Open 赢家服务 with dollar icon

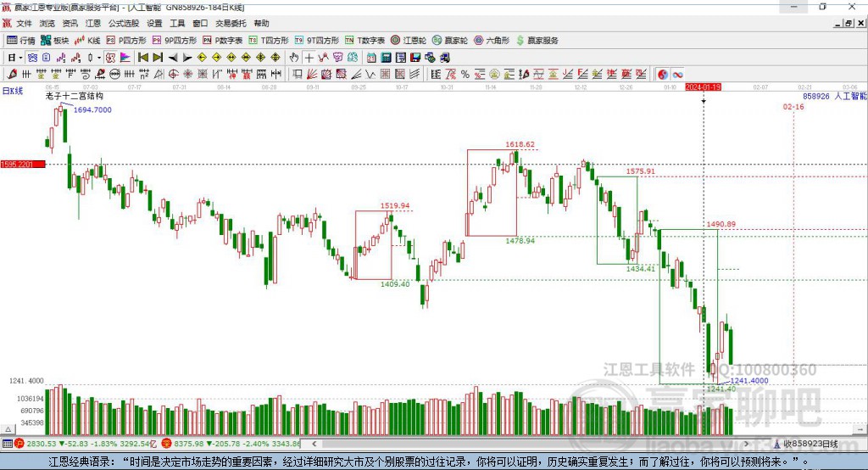537,41
